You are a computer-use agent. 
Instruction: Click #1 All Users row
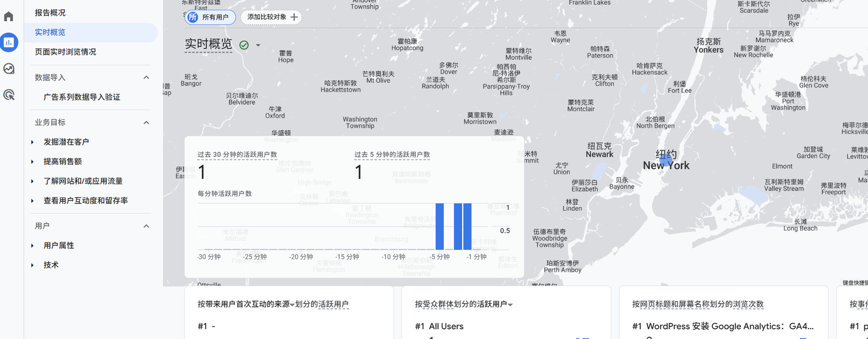point(439,327)
